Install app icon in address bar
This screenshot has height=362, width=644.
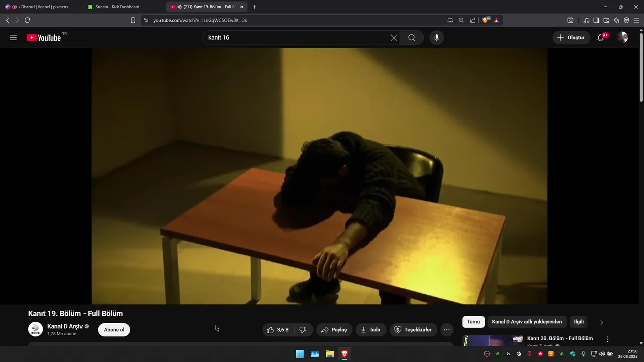[450, 20]
